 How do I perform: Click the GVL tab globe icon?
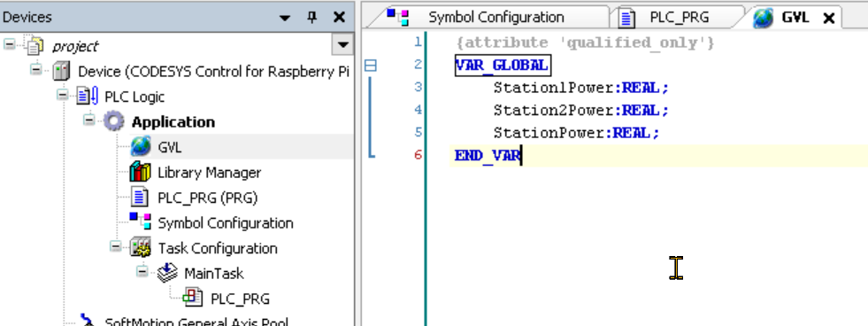(x=763, y=19)
